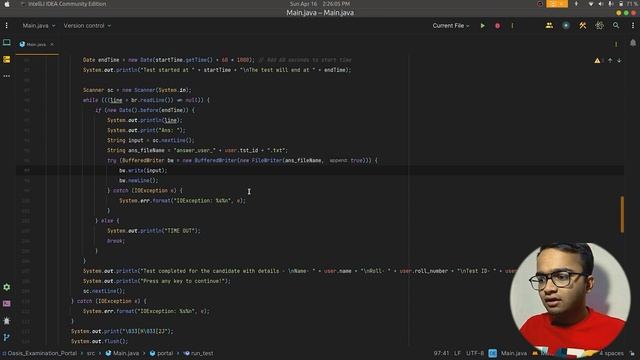Screen dimensions: 640x360
Task: Jump to next highlighted problem arrow
Action: [x=619, y=60]
